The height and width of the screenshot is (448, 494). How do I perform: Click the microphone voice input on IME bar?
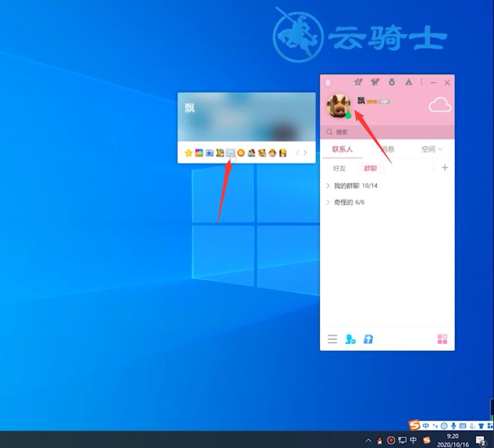click(x=454, y=426)
